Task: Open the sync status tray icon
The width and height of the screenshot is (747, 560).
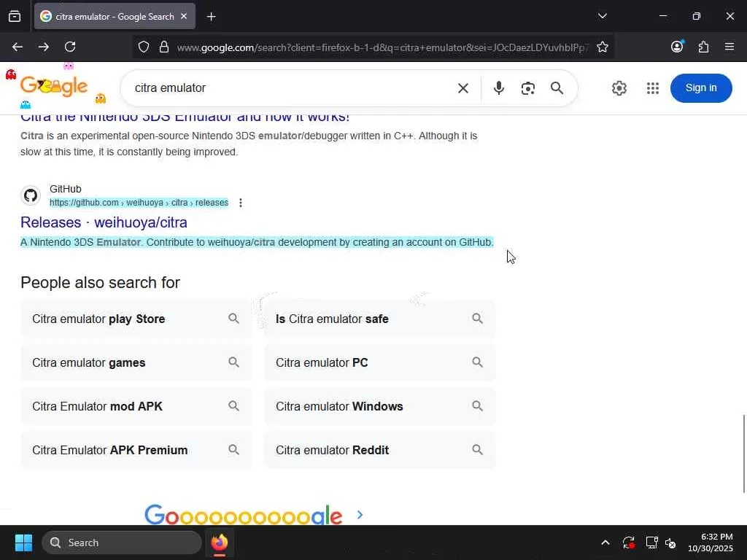Action: [x=628, y=542]
